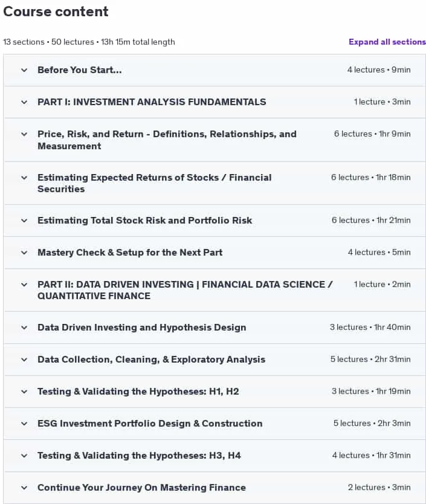This screenshot has height=504, width=426.
Task: Click the 6 lectures 1hr 9min label
Action: [372, 134]
